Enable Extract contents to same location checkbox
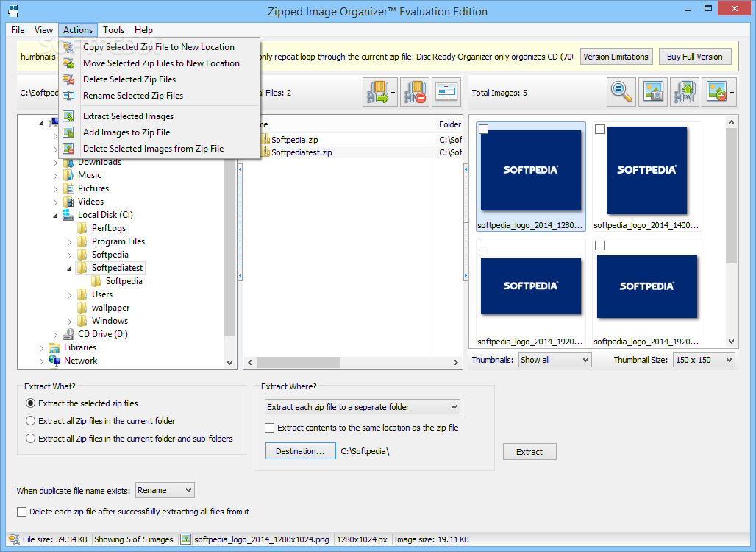 [269, 428]
